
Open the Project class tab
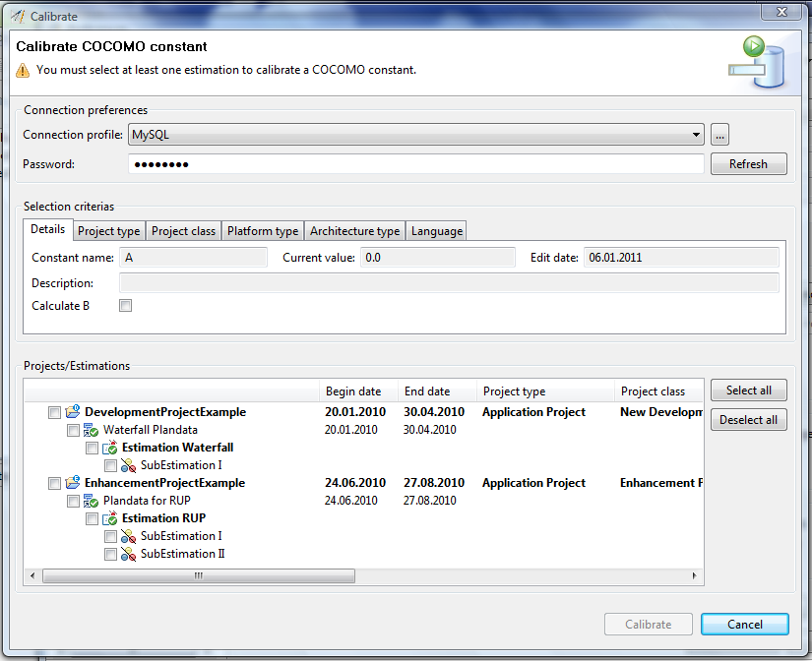(183, 231)
